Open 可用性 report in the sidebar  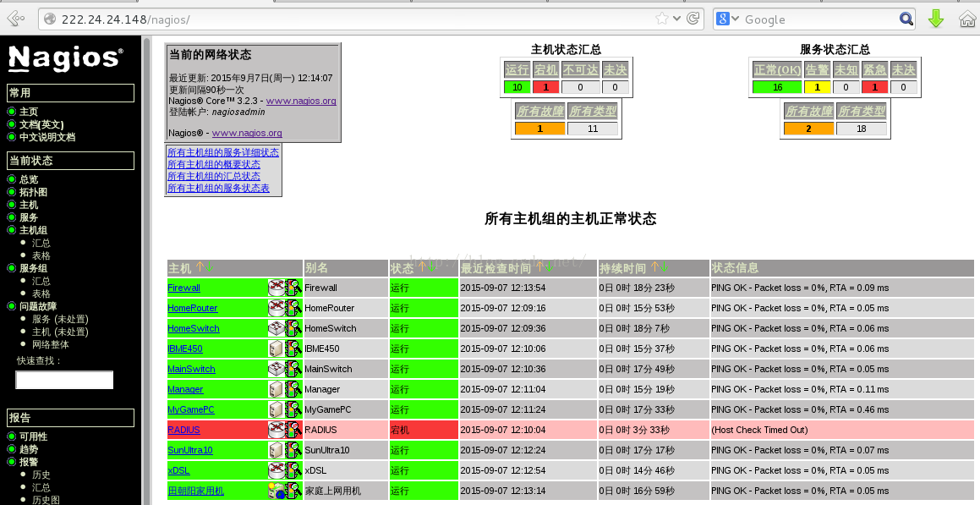click(x=33, y=436)
